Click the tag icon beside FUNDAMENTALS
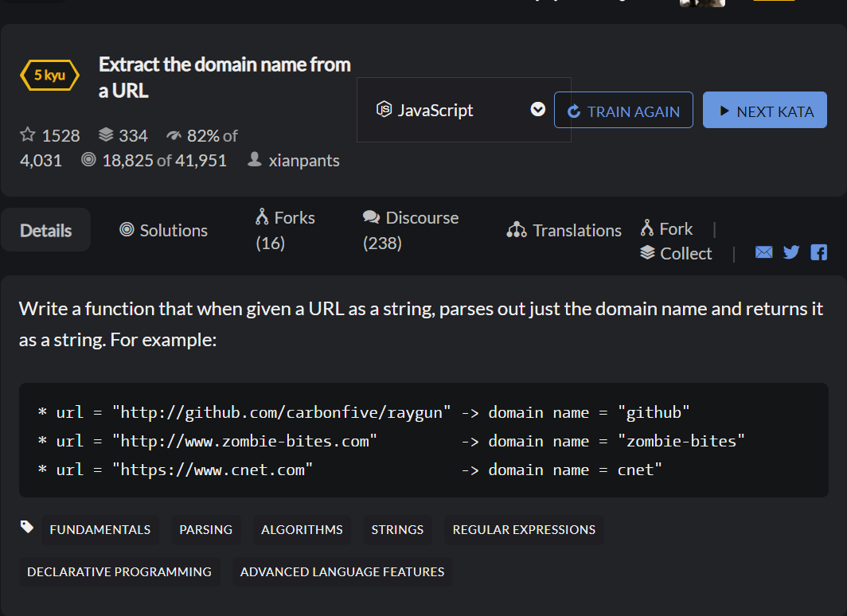 click(27, 527)
